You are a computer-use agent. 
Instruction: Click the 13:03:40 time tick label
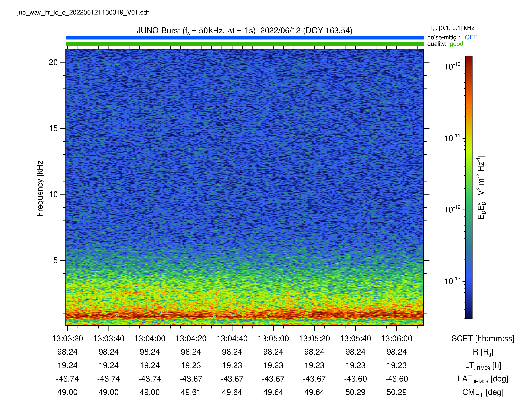109,338
